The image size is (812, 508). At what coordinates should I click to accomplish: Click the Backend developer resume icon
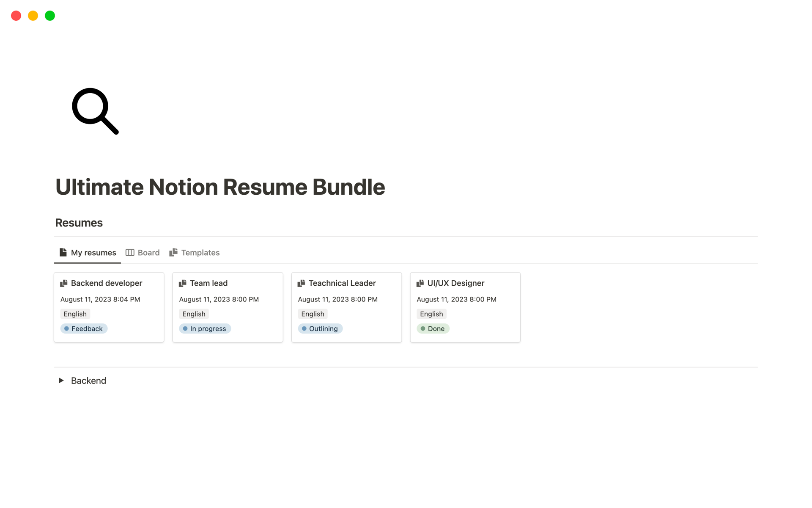click(x=64, y=283)
